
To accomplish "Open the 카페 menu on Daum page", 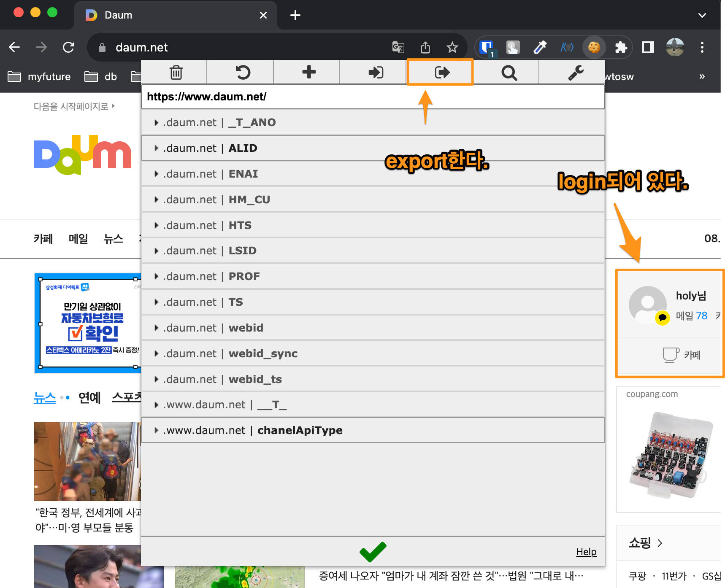I will click(x=43, y=239).
